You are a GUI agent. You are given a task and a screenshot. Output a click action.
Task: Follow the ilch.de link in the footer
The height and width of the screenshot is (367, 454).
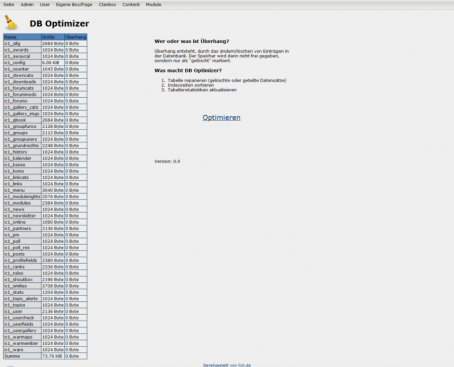tap(244, 365)
